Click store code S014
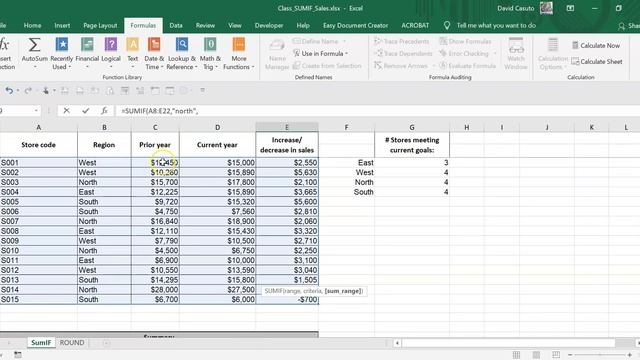Image resolution: width=640 pixels, height=360 pixels. coord(38,290)
